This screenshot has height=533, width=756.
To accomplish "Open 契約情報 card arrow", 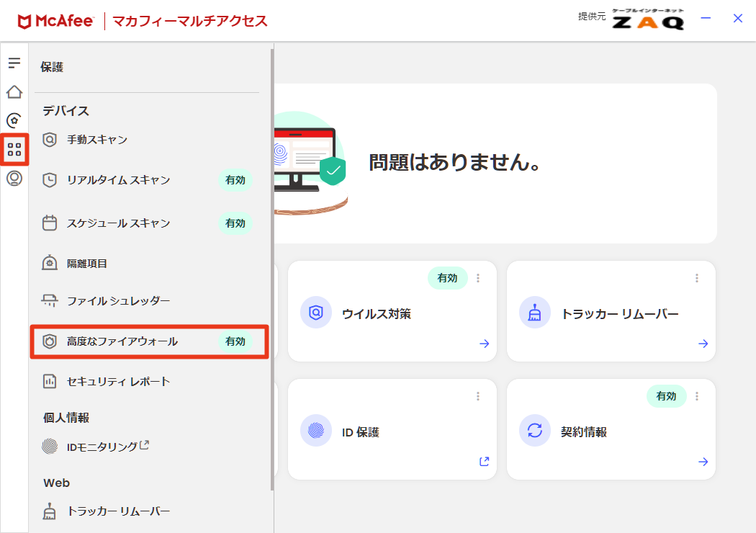I will (703, 462).
